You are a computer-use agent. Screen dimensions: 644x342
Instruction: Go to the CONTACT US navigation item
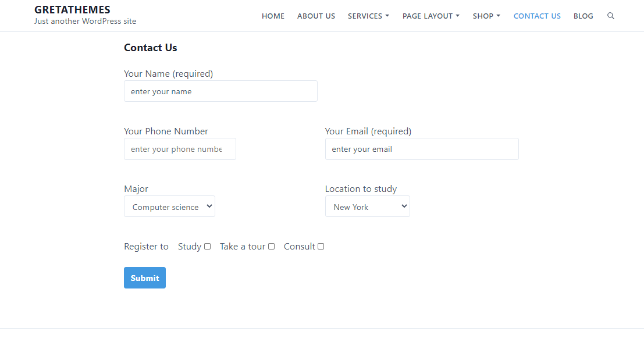point(536,16)
